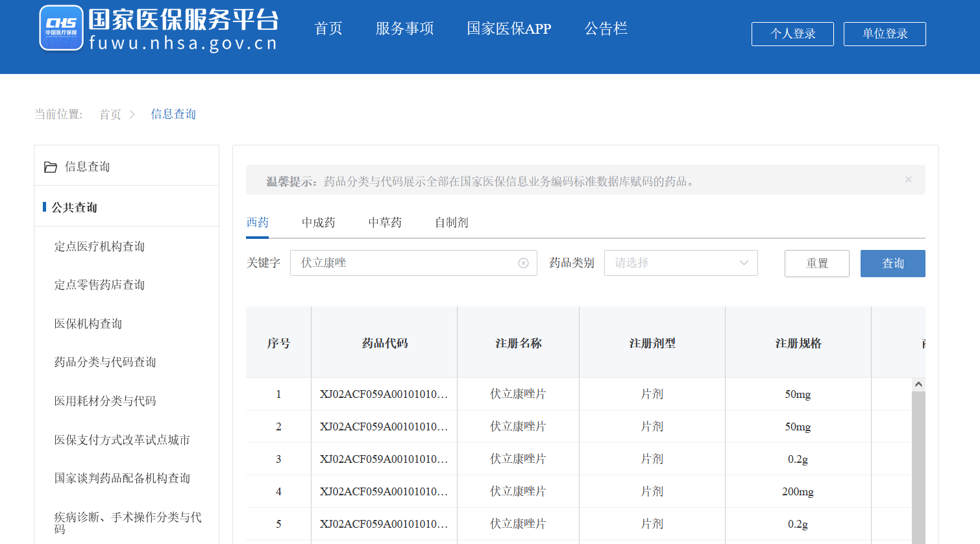The height and width of the screenshot is (544, 980).
Task: Go to 公告栏 in the top navigation
Action: coord(606,29)
